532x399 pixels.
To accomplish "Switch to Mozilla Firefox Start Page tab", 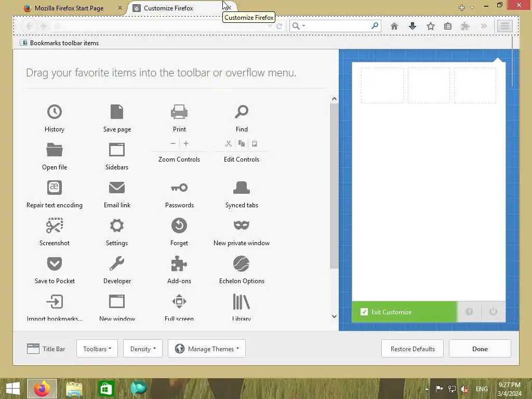I will (69, 8).
